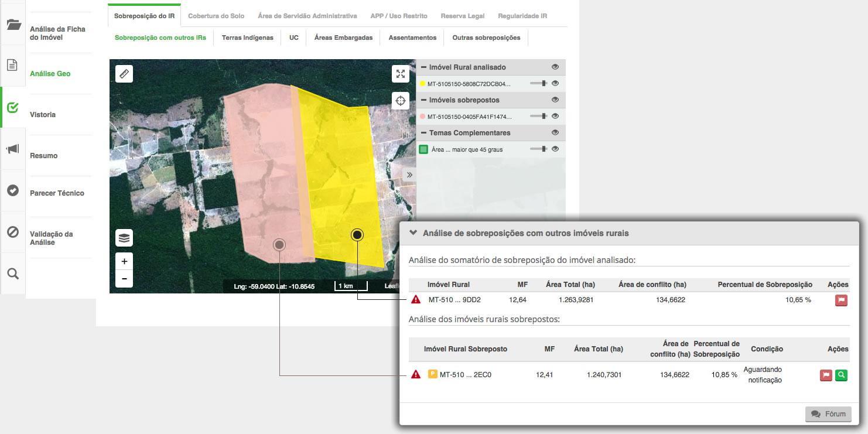Click the MT-510 ... 2EC0 property cell

pyautogui.click(x=466, y=375)
